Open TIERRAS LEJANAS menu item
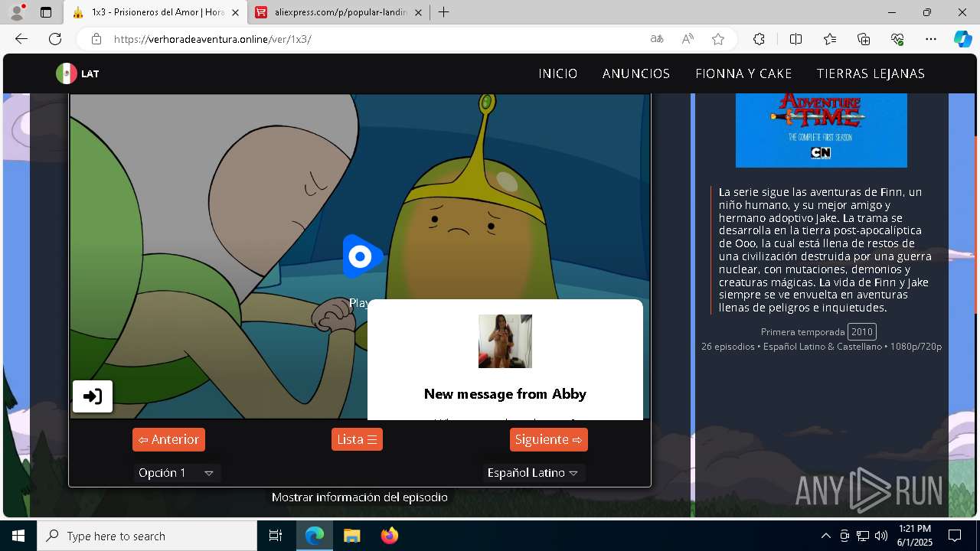Image resolution: width=980 pixels, height=551 pixels. click(871, 73)
